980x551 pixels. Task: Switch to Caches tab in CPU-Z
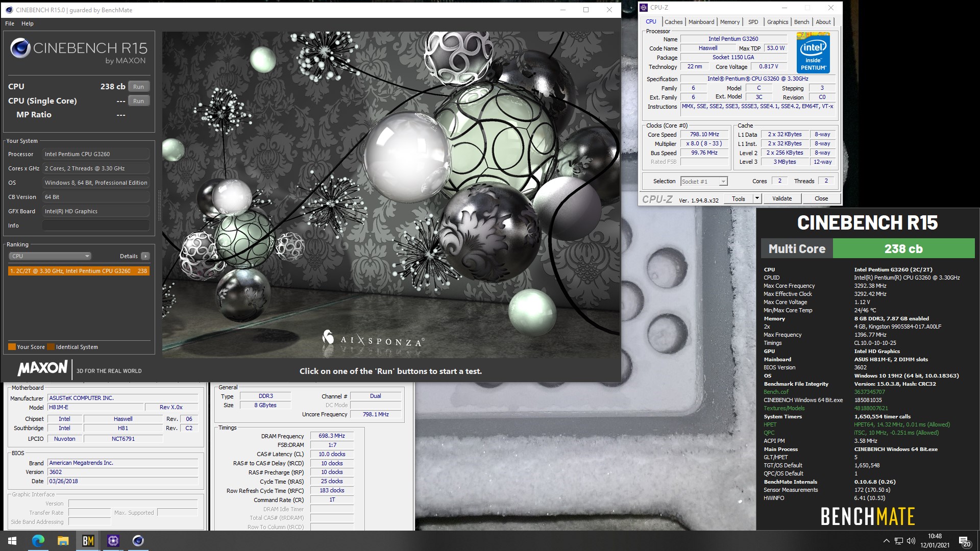point(673,22)
